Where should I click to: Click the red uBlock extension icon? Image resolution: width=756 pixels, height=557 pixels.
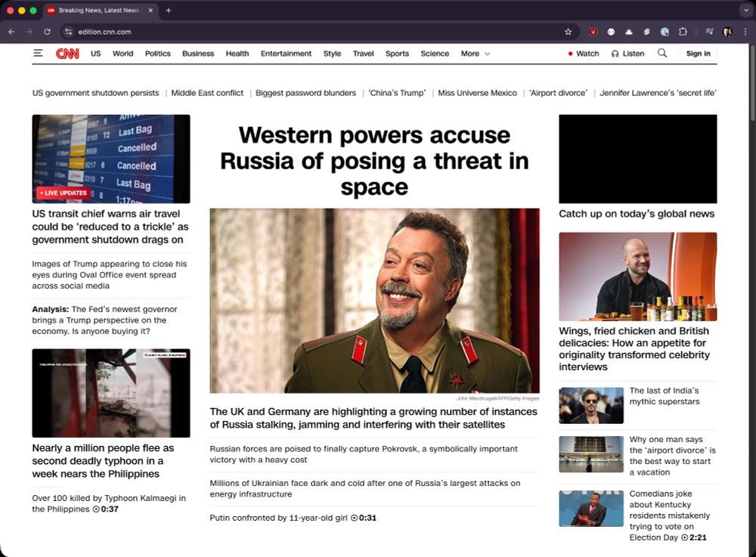point(593,32)
